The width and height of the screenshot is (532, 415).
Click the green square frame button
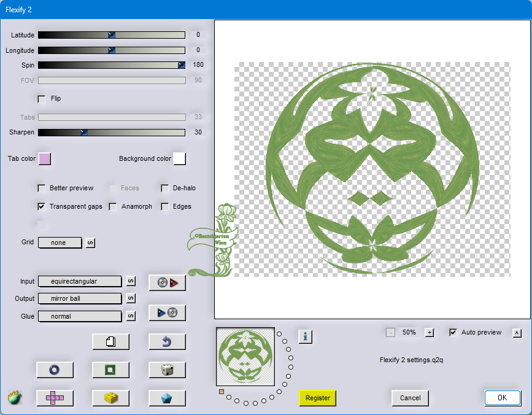[111, 370]
